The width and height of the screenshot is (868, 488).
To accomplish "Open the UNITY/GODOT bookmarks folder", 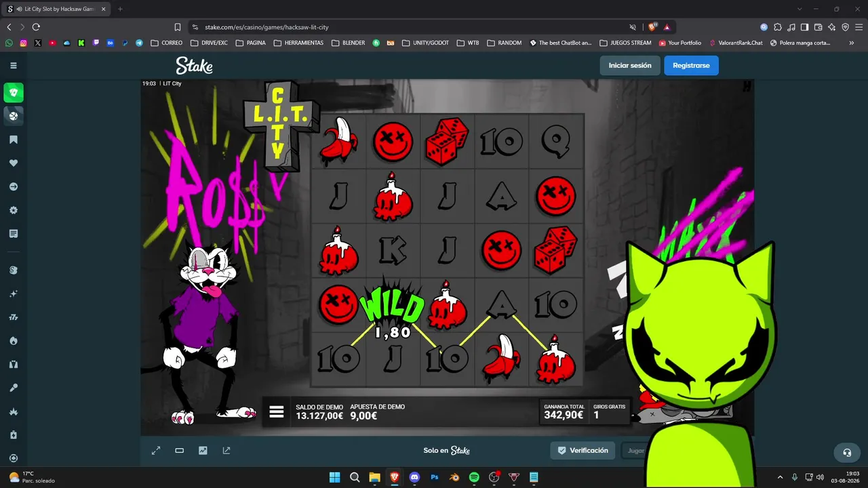I will (425, 43).
